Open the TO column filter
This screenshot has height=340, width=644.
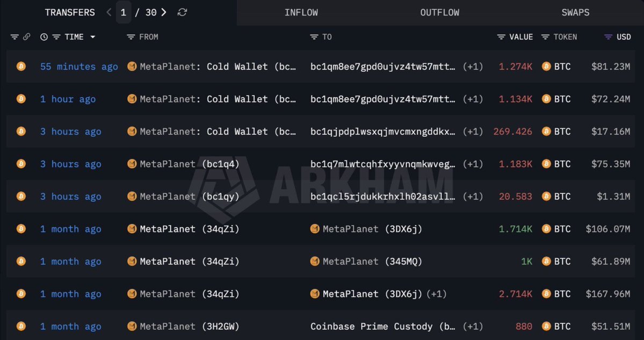coord(314,37)
